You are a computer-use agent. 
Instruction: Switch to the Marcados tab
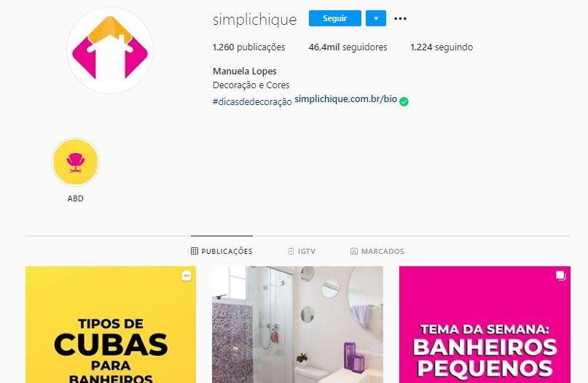(377, 251)
